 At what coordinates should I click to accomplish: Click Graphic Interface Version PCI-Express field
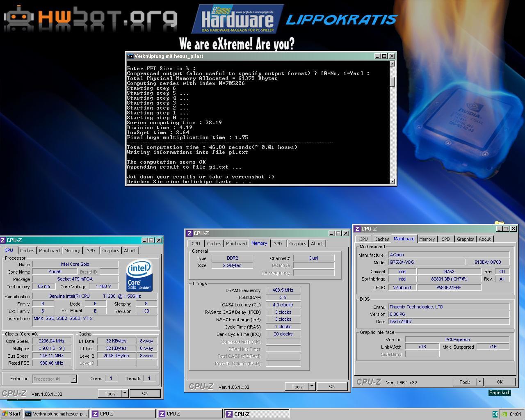pos(457,340)
